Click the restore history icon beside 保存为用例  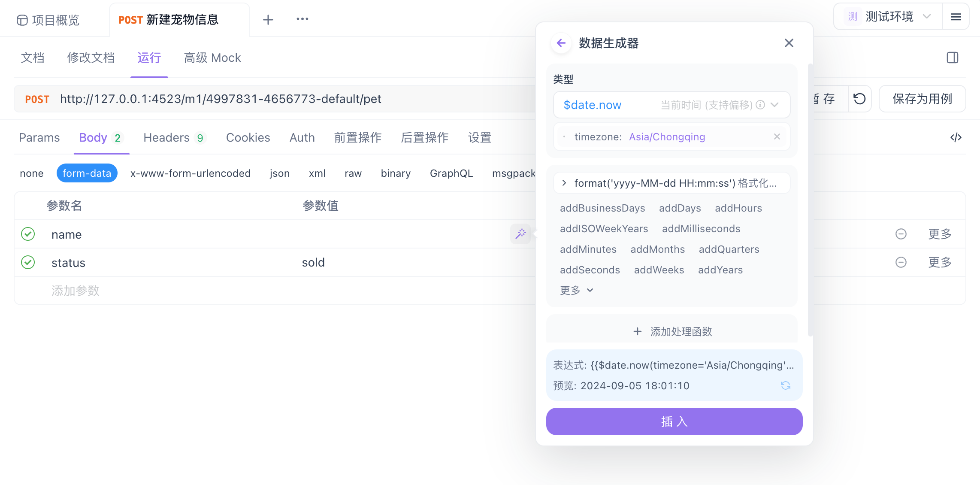859,99
